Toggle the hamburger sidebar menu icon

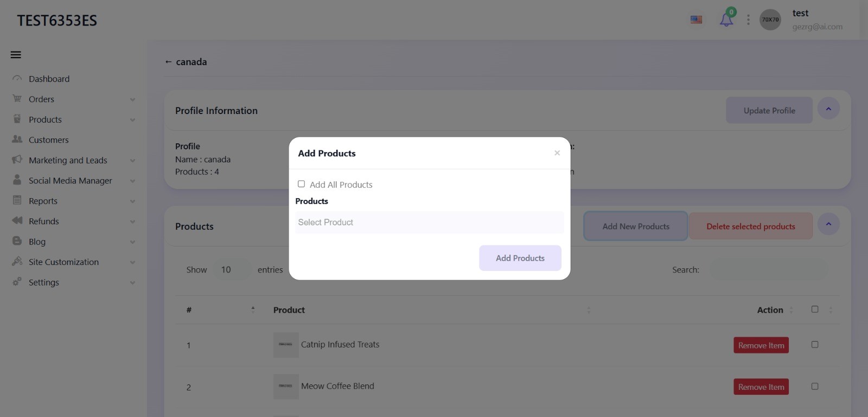pos(16,55)
